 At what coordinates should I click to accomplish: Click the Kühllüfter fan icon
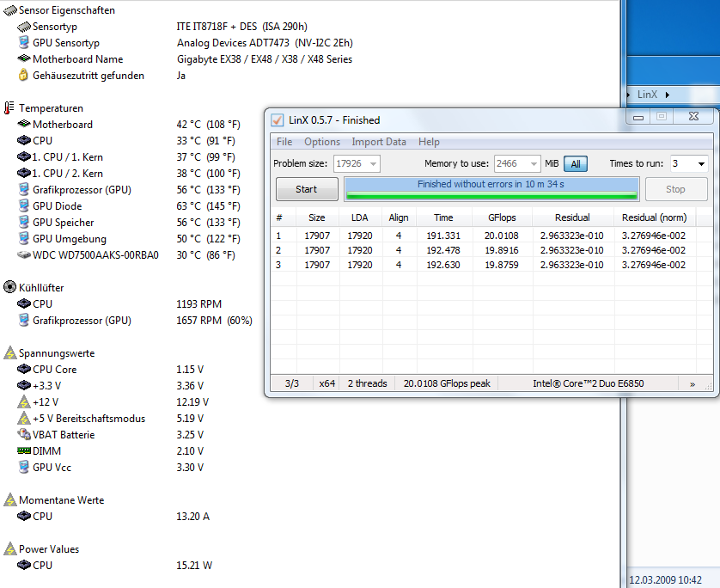(9, 288)
